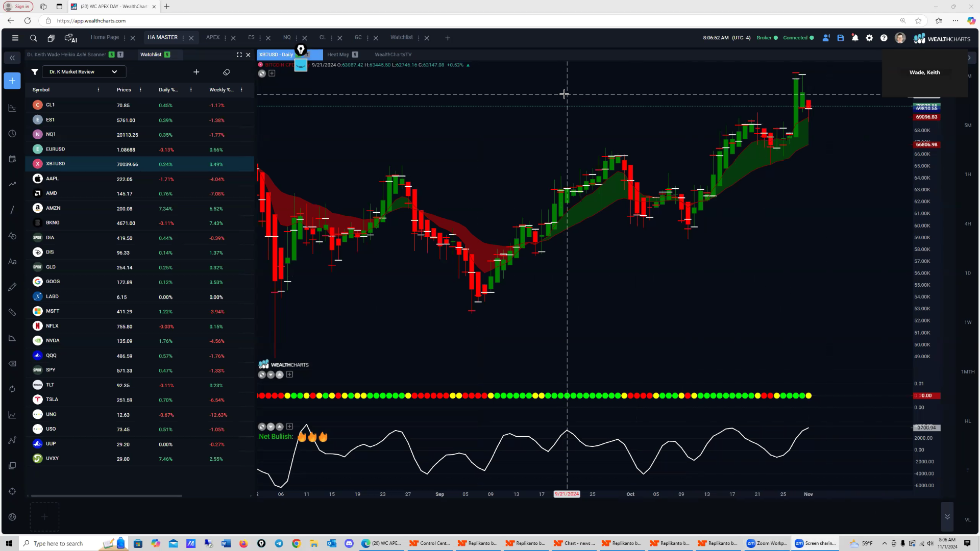Image resolution: width=980 pixels, height=551 pixels.
Task: Open the AI chat assistant icon
Action: (70, 38)
